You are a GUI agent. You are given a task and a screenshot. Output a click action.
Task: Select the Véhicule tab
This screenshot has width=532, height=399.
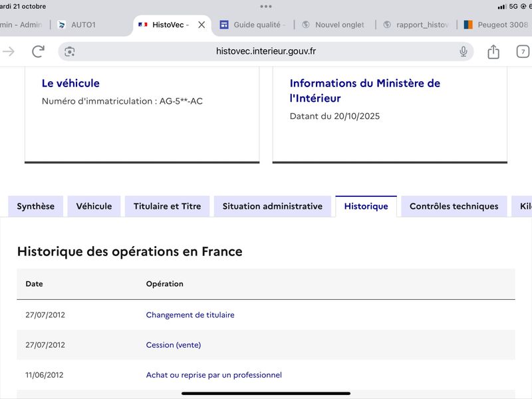94,206
